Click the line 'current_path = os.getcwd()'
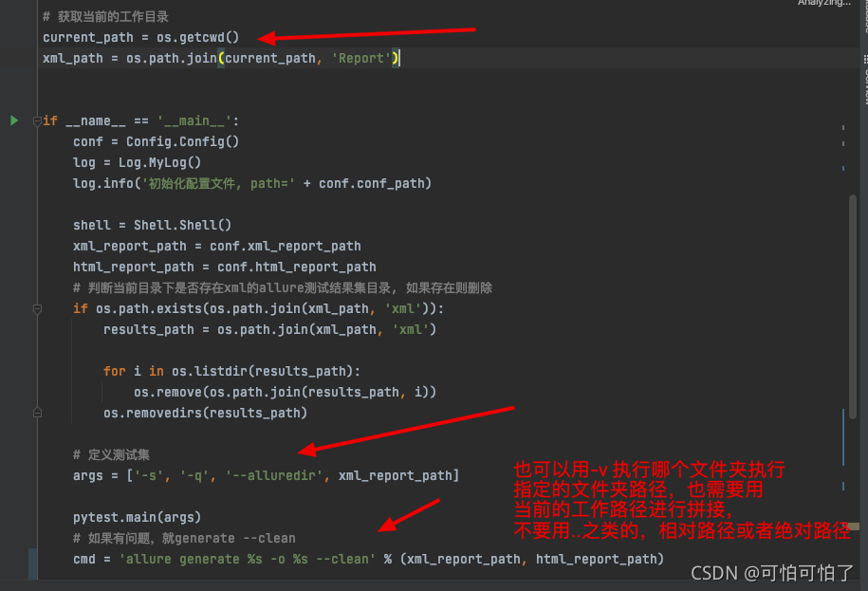This screenshot has height=591, width=868. click(140, 38)
